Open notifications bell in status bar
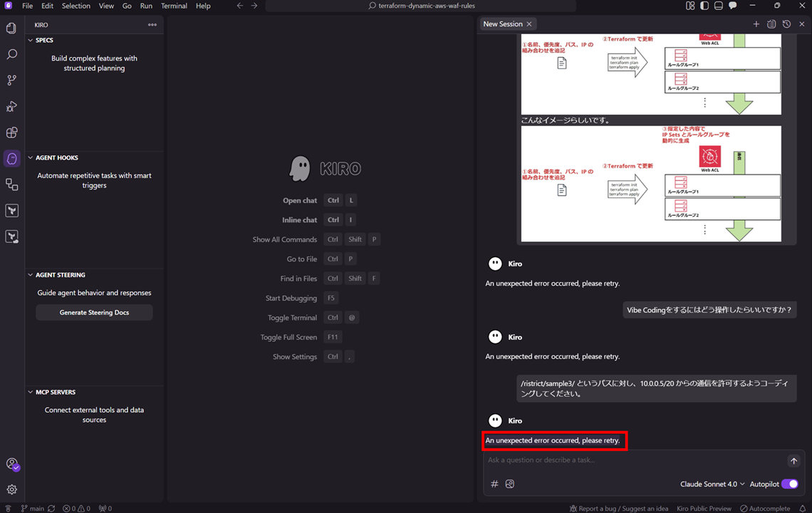 (802, 508)
